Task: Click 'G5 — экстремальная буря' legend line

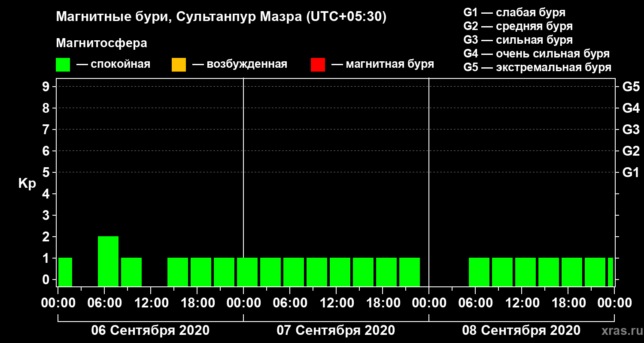Action: [x=538, y=68]
